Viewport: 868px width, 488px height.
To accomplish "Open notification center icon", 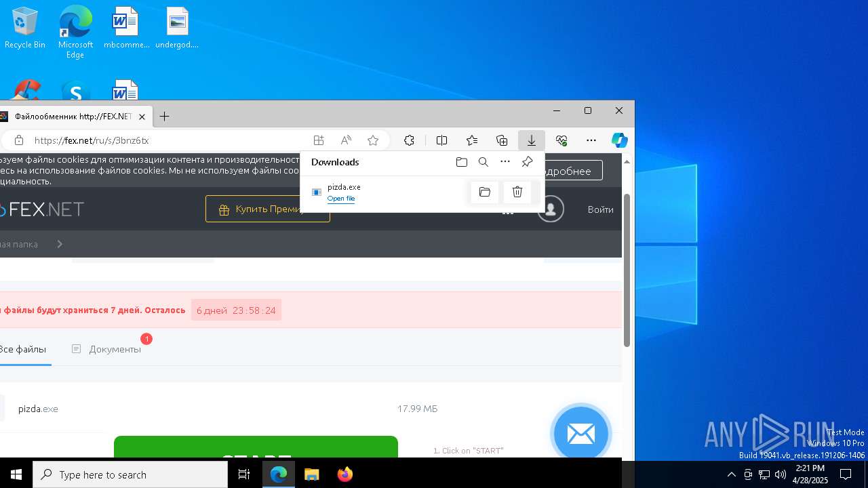I will tap(846, 474).
